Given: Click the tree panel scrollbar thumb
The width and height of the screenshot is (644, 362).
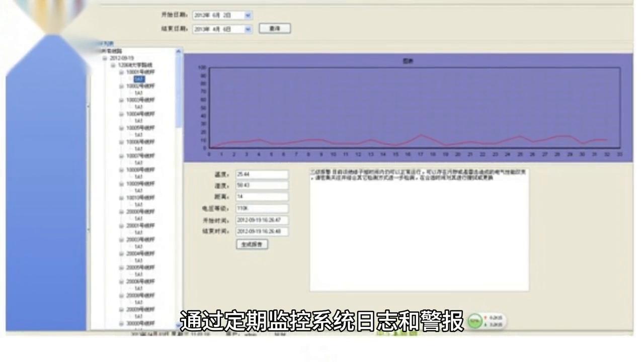Looking at the screenshot, I should (179, 90).
